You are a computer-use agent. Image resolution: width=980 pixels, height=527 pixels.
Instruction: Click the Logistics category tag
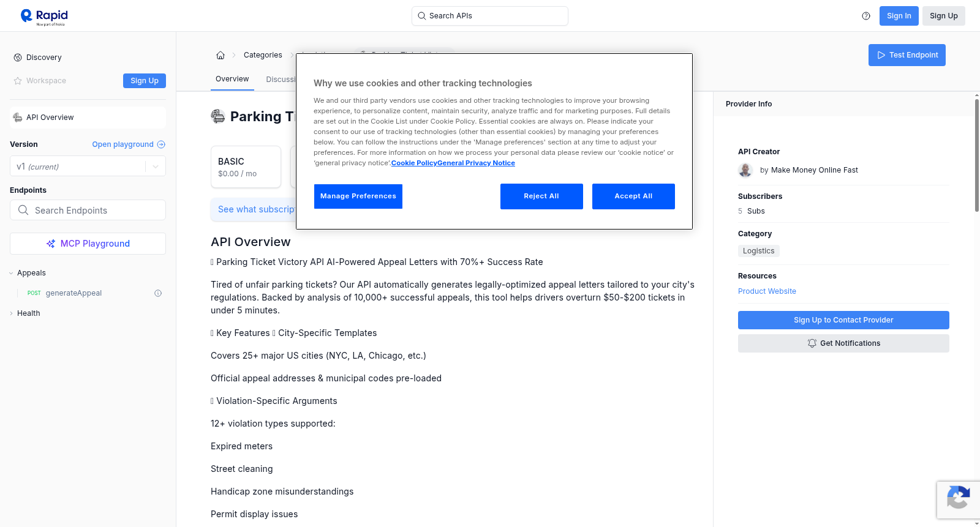point(758,251)
